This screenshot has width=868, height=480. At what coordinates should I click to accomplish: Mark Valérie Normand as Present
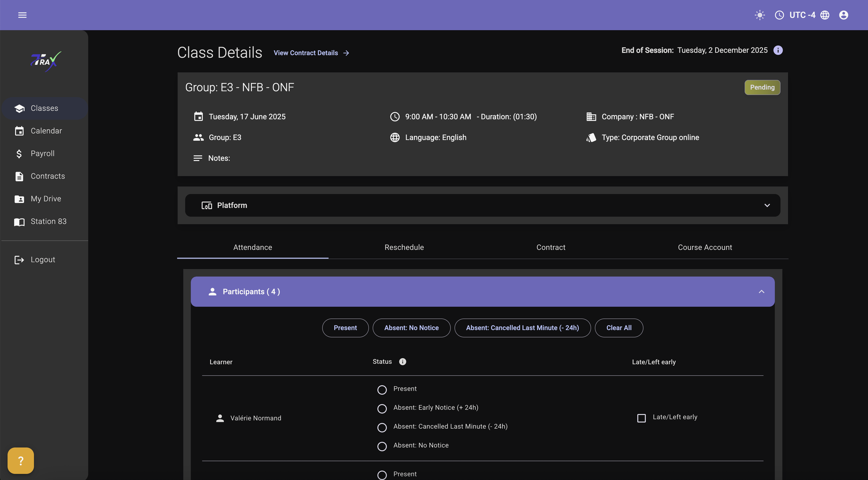point(382,390)
